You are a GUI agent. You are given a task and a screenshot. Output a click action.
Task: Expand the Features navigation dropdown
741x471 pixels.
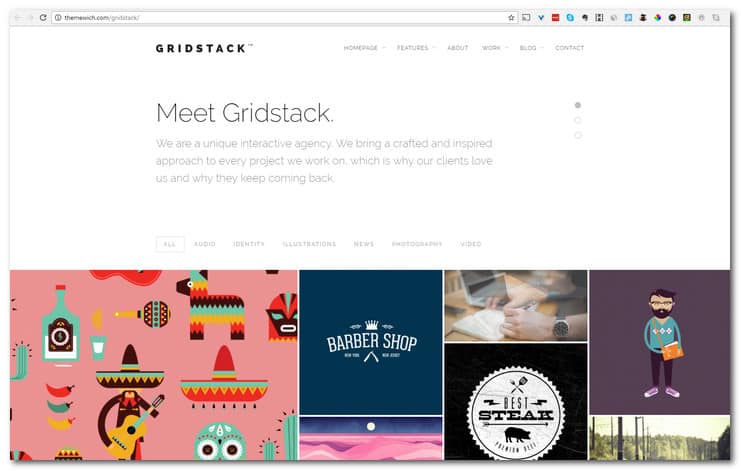416,48
